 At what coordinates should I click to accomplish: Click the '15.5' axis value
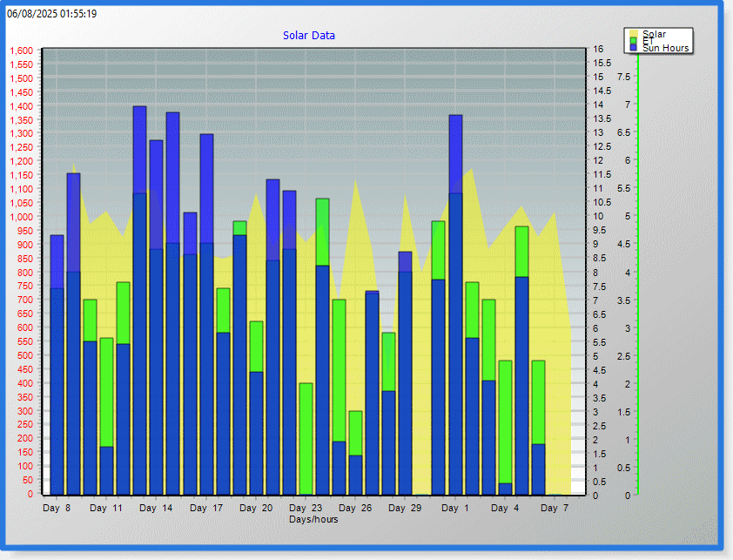(602, 64)
